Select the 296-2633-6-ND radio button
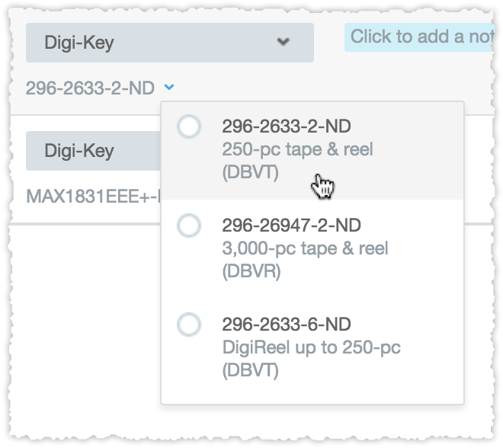Image resolution: width=503 pixels, height=448 pixels. tap(188, 325)
